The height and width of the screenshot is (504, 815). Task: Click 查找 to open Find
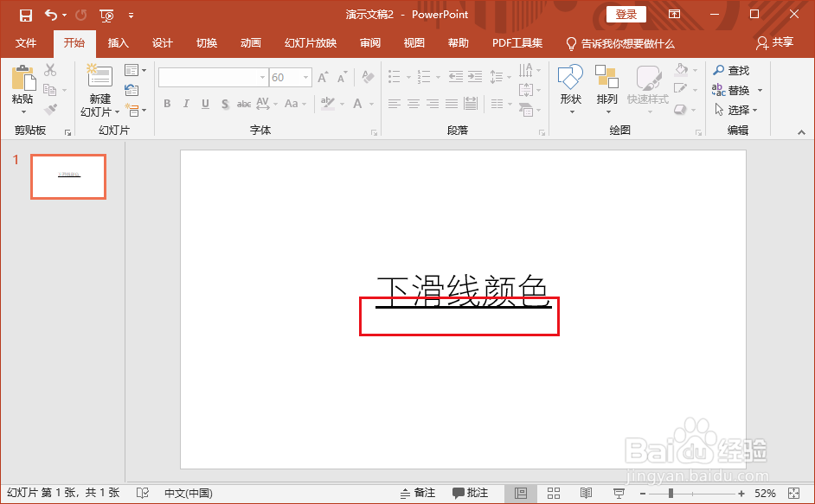pyautogui.click(x=733, y=70)
